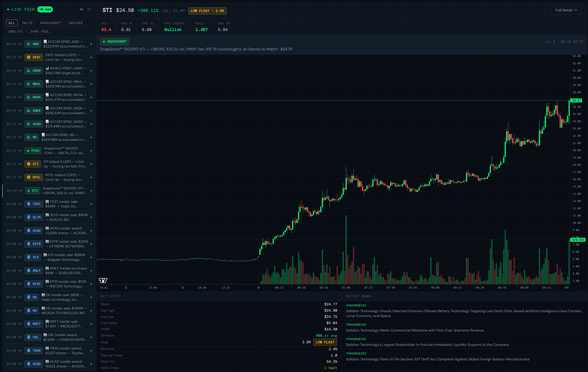
Task: Click the TOST insider sale badge
Action: [34, 204]
